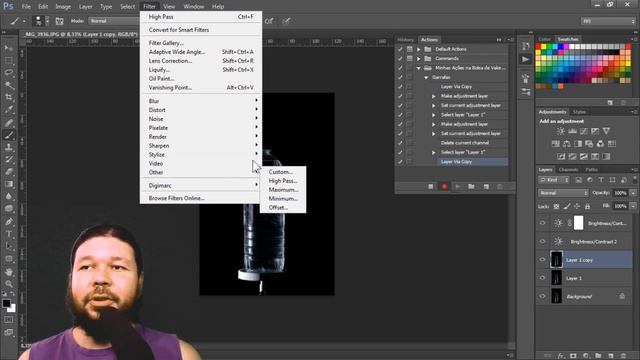Screen dimensions: 640x360
Task: Hide Brightness/Contrast 2 layer
Action: [542, 241]
